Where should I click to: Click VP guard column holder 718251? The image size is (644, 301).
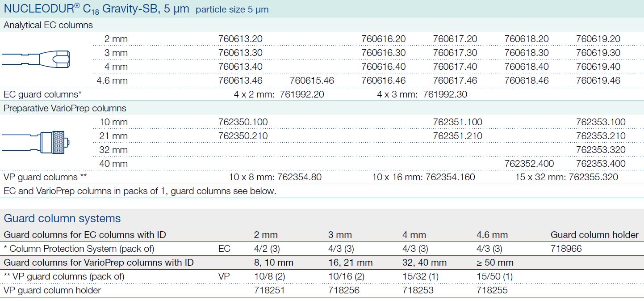pos(269,290)
